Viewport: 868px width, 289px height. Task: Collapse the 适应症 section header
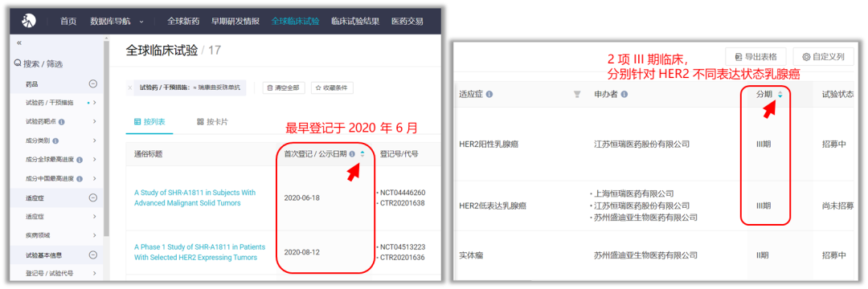click(x=93, y=197)
